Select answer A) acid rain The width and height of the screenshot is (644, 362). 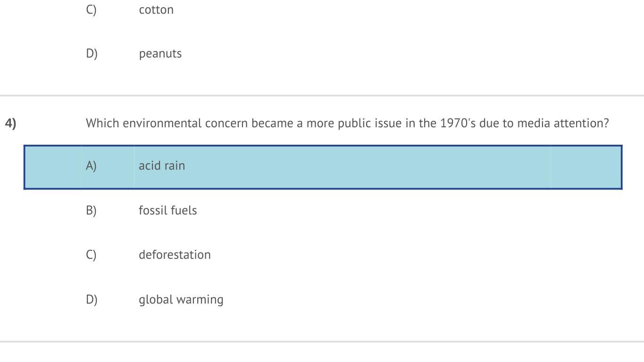pos(162,166)
